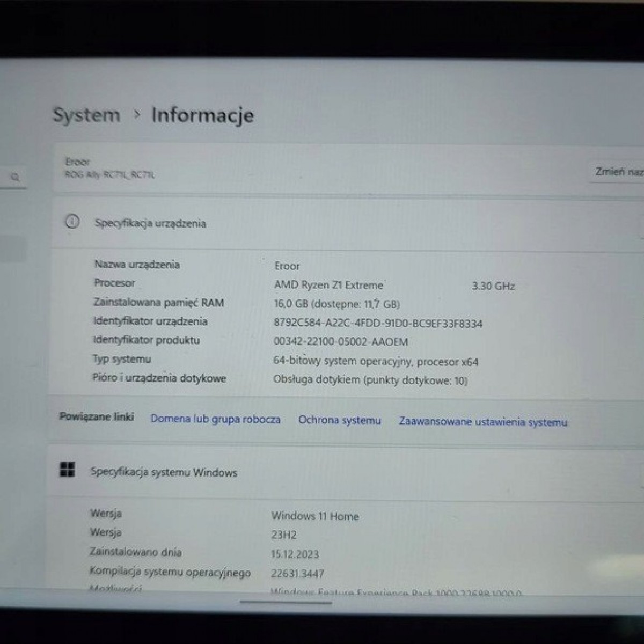Image resolution: width=644 pixels, height=644 pixels.
Task: Click the info icon beside Specyfikacja urządzenia
Action: [x=72, y=222]
